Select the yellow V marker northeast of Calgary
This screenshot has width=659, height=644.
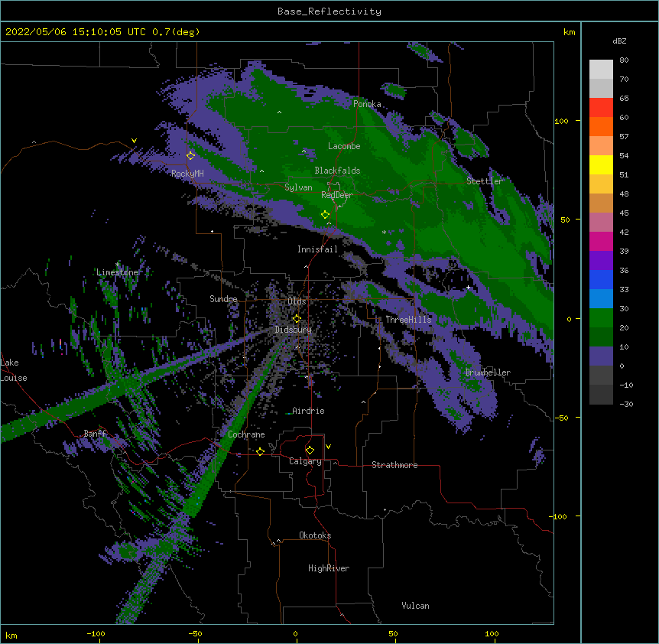coord(328,447)
